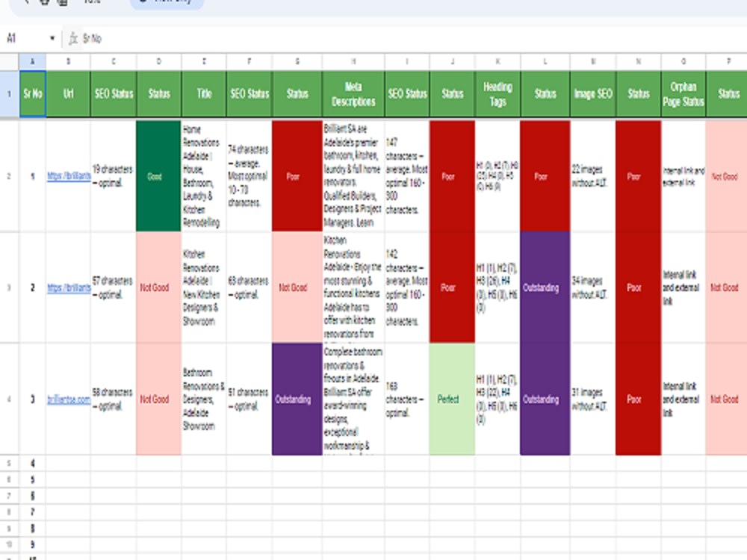Select cell 34 images without ALT
This screenshot has width=747, height=560.
click(592, 287)
